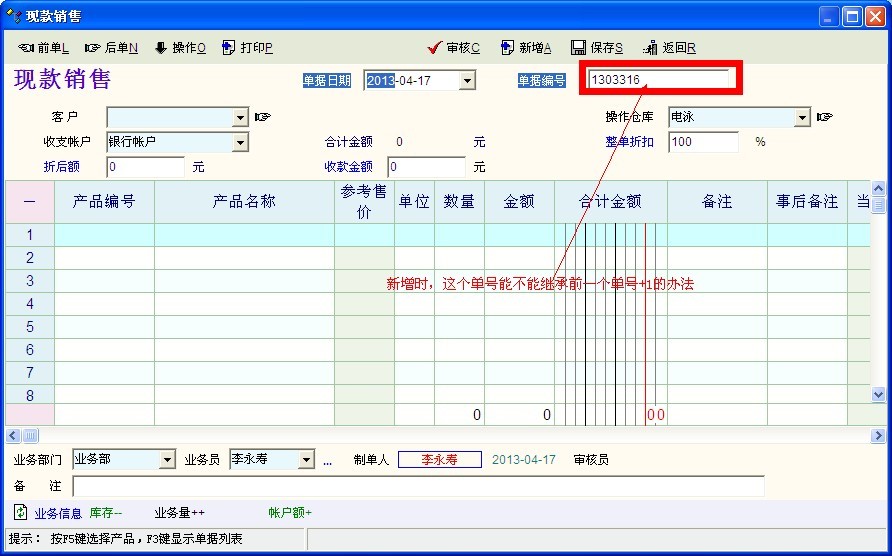
Task: Jump to next order using 后单
Action: 112,48
